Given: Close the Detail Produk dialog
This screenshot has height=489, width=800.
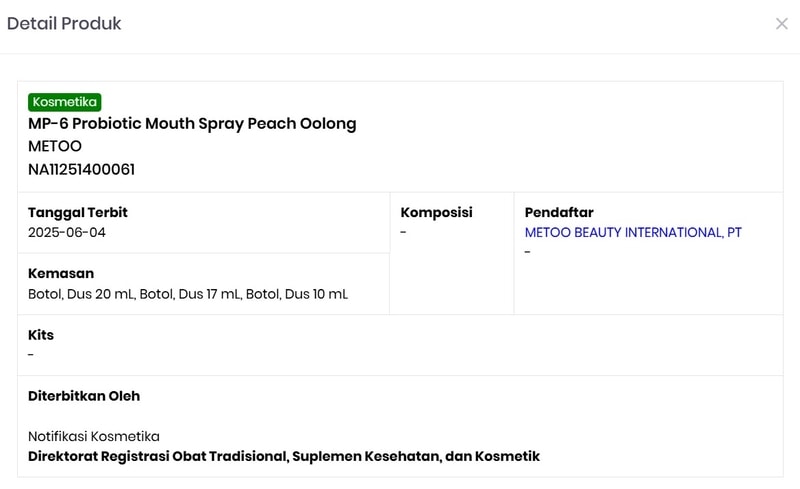Looking at the screenshot, I should (x=781, y=24).
